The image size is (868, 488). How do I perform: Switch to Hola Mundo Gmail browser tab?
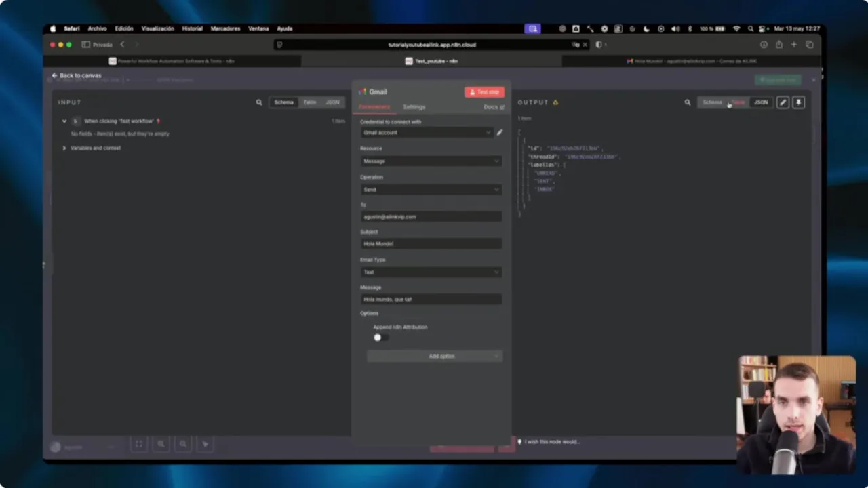click(692, 61)
